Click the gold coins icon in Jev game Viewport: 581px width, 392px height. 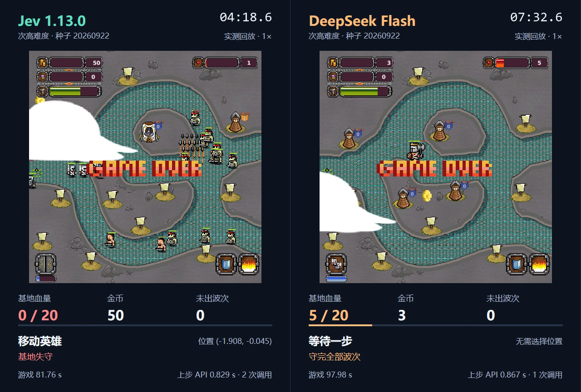(x=42, y=63)
